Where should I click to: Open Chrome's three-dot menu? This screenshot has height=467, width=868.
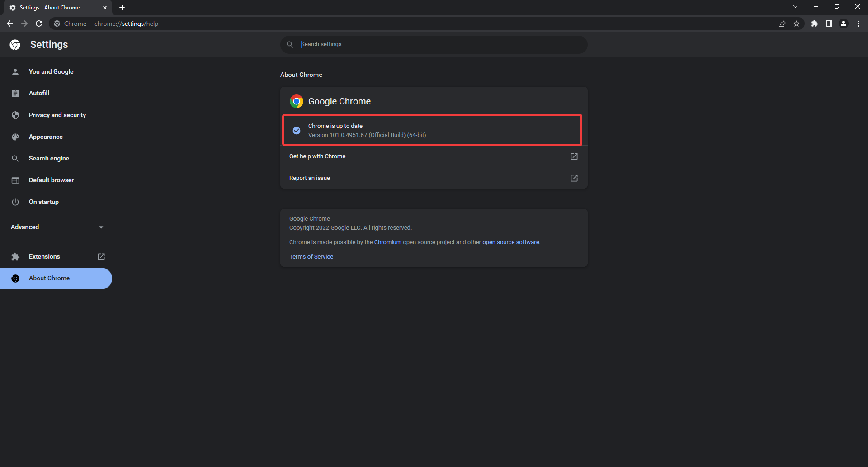tap(858, 24)
